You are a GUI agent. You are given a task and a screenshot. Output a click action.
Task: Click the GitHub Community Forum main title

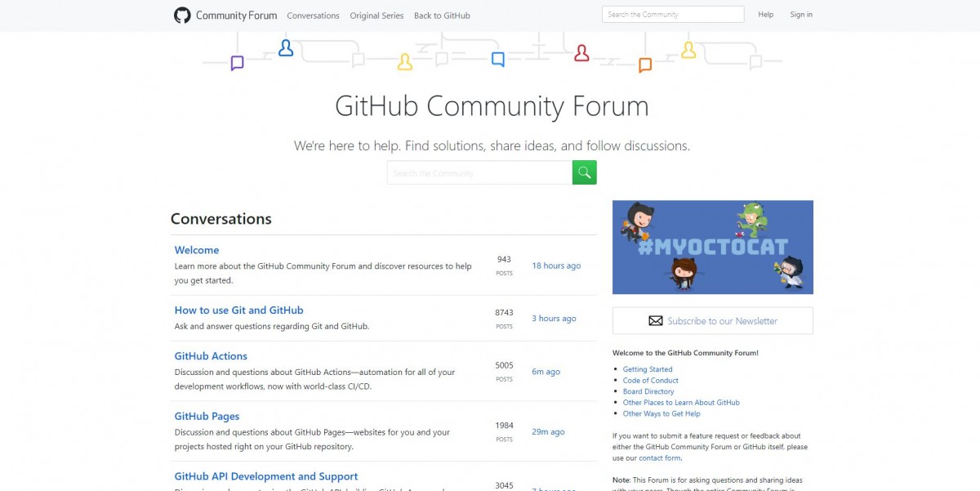pyautogui.click(x=492, y=106)
